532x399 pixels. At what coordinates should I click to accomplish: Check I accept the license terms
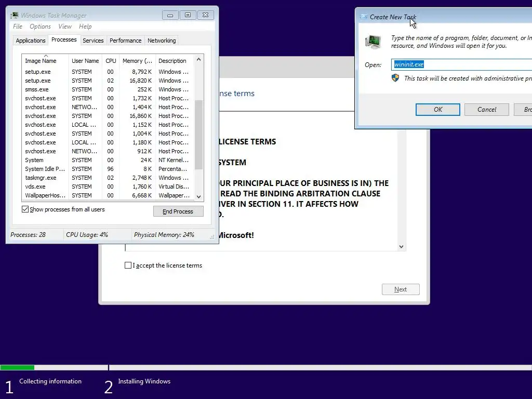click(128, 265)
